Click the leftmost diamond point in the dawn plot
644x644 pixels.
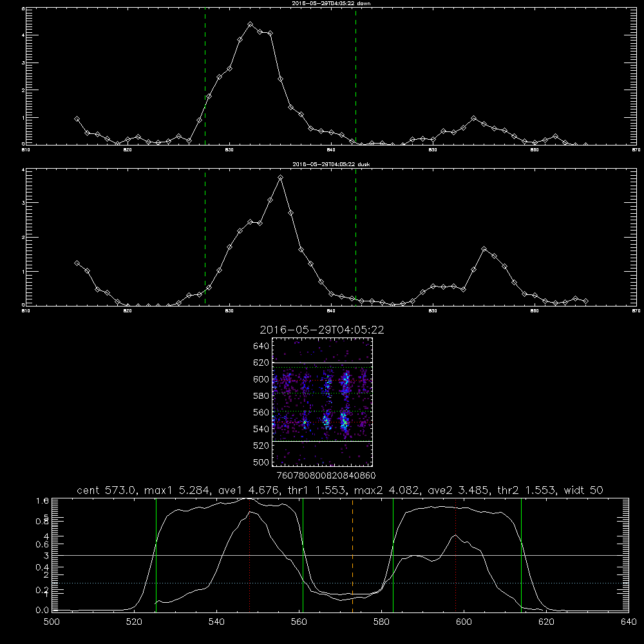coord(77,118)
